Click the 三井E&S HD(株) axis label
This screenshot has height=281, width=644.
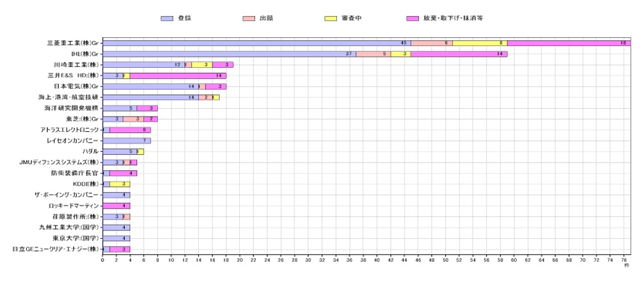pyautogui.click(x=73, y=76)
